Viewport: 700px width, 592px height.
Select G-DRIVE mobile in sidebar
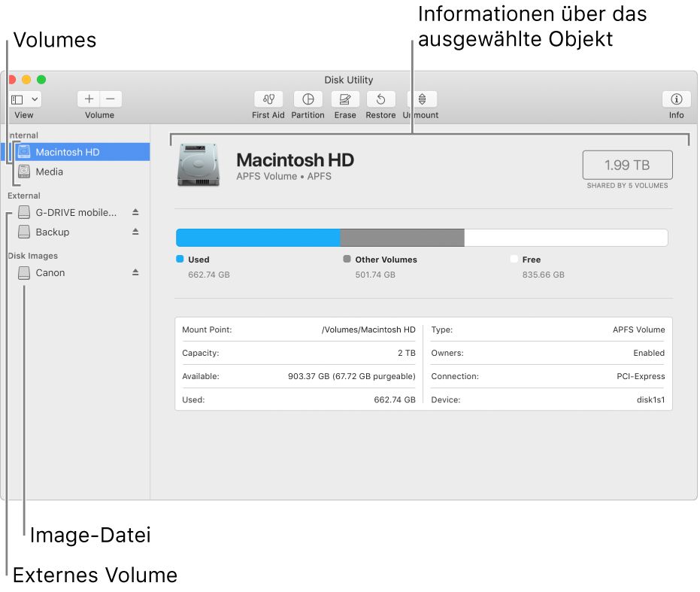pos(75,213)
